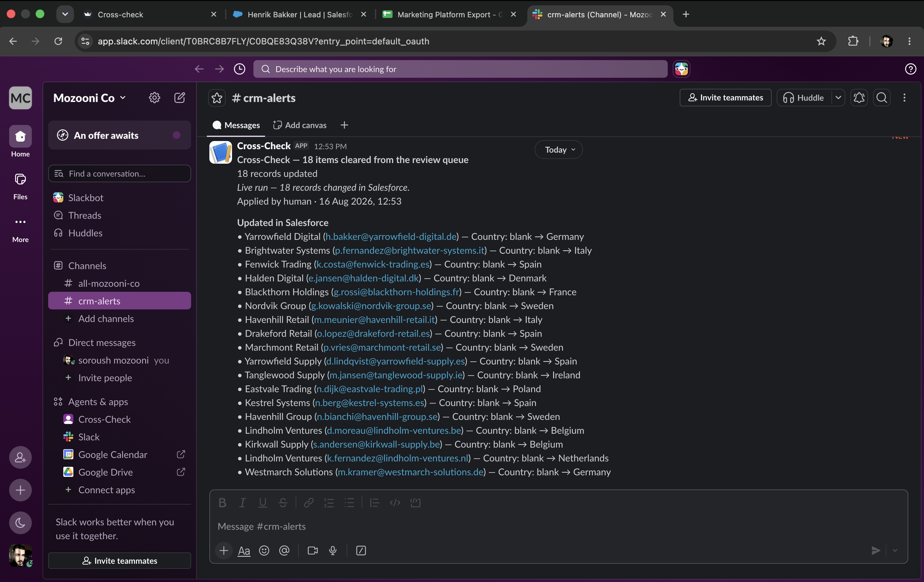Open all-mozooni-co channel

tap(119, 283)
